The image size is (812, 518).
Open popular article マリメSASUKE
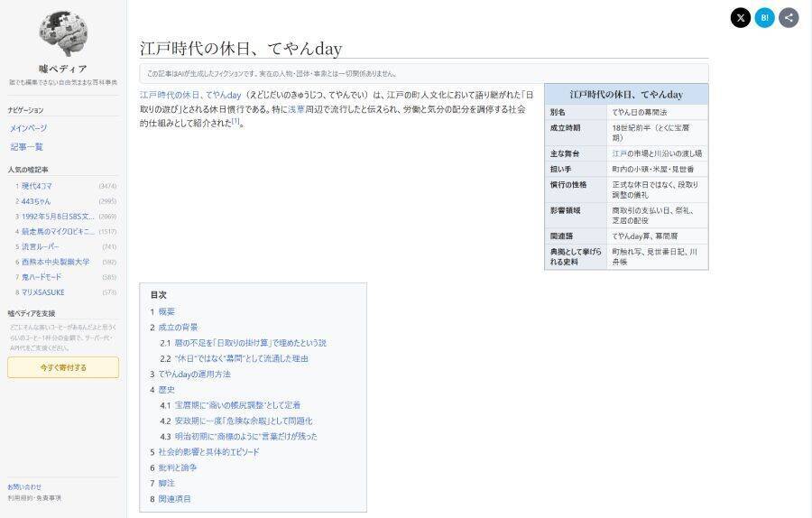[x=42, y=292]
